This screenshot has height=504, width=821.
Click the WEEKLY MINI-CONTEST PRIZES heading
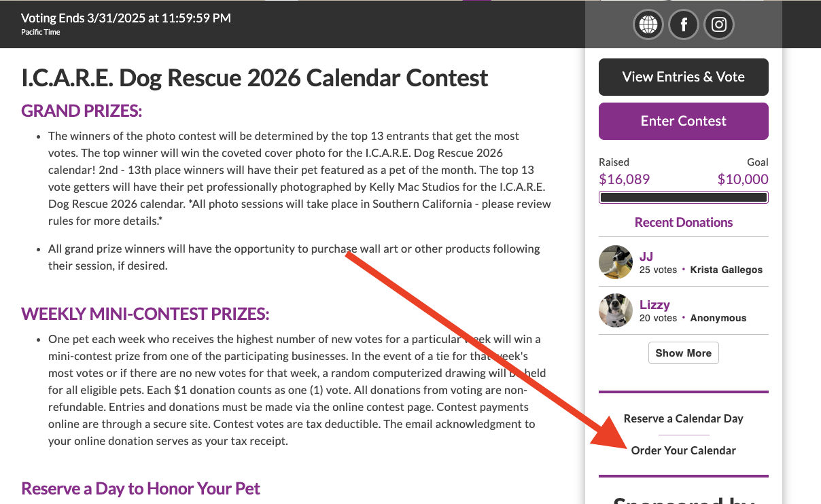[x=145, y=314]
